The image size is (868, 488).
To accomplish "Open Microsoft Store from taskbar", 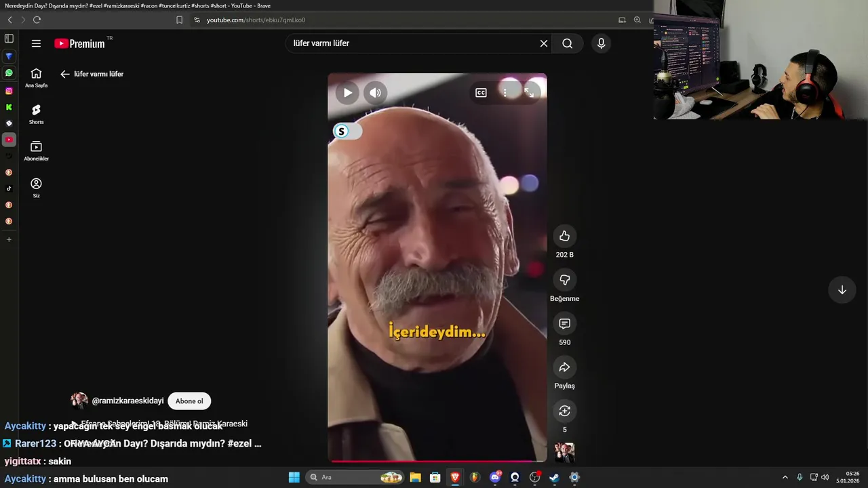I will (x=435, y=477).
